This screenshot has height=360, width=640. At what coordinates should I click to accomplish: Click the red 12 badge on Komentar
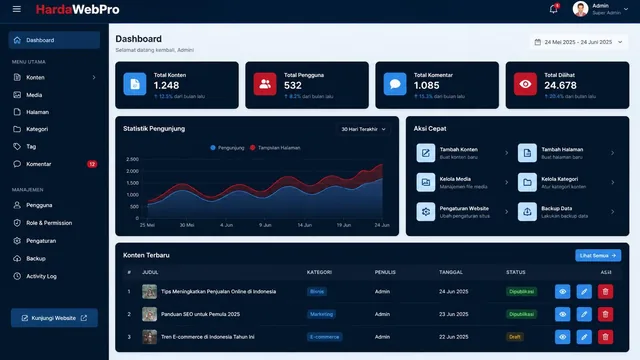point(92,164)
